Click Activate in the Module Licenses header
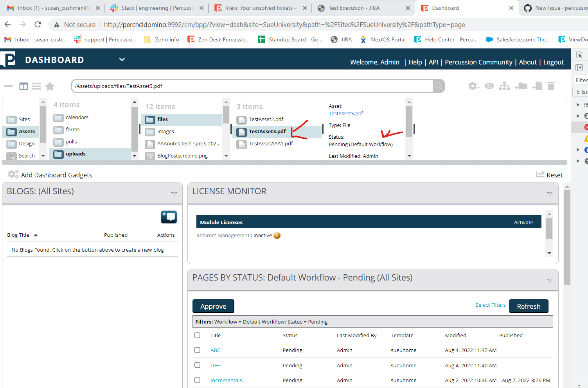 [x=523, y=222]
